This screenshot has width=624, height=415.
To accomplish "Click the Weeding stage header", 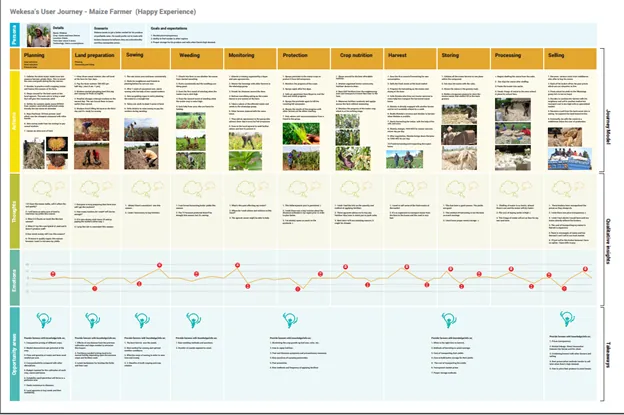I will (x=197, y=58).
